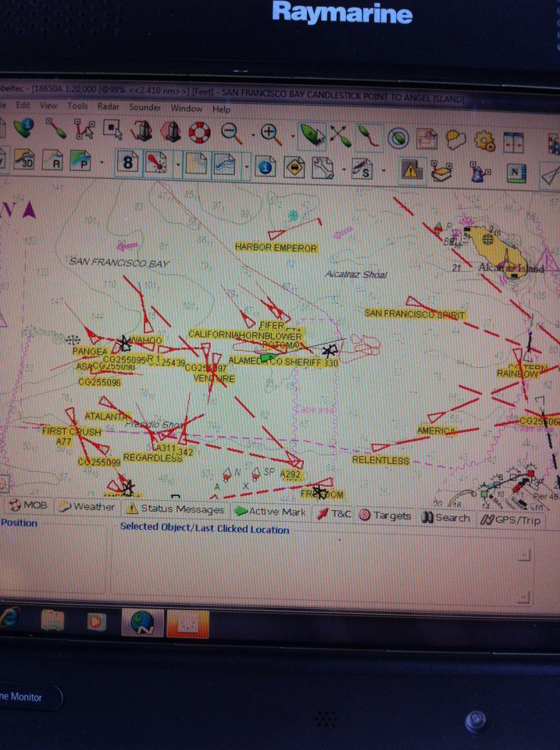Click the boat with crossed arrows icon
This screenshot has height=750, width=560.
(x=340, y=136)
